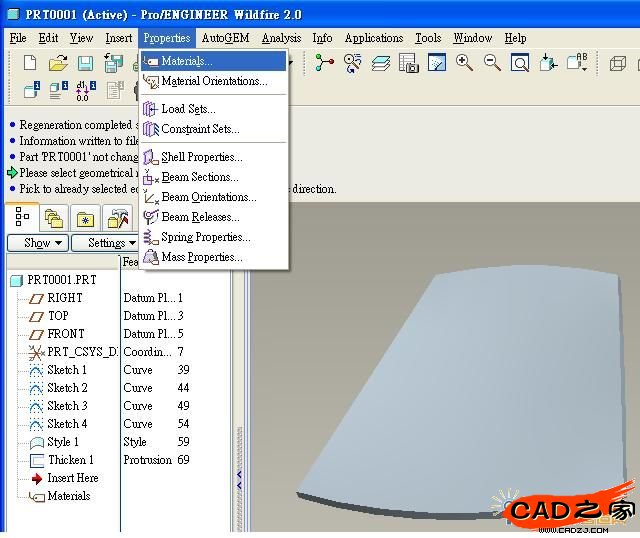Click the Open folder icon in toolbar
640x538 pixels.
[x=58, y=63]
